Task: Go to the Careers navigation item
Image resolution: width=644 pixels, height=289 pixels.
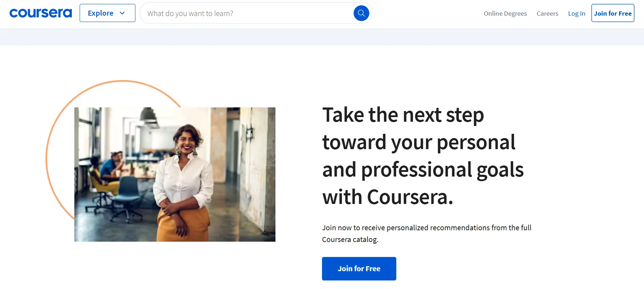Action: [x=547, y=14]
